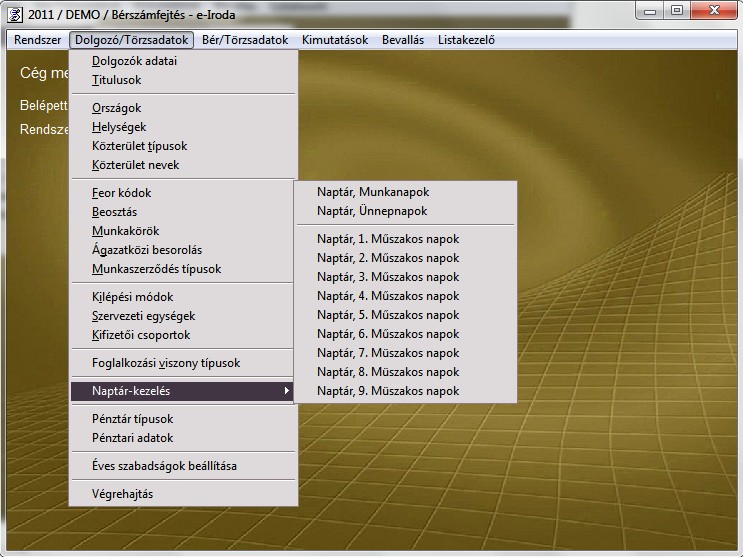Choose Naptár, 9. Műszakos napok
Image resolution: width=743 pixels, height=557 pixels.
(388, 391)
